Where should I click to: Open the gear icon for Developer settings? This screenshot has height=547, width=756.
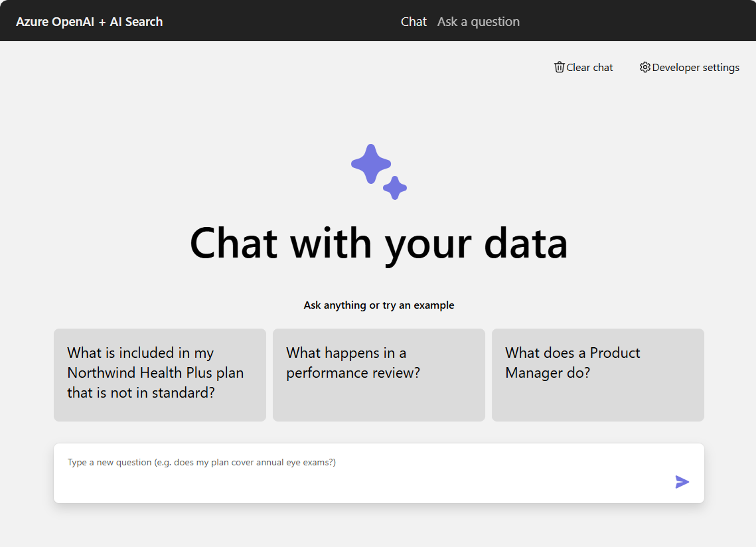[x=644, y=67]
